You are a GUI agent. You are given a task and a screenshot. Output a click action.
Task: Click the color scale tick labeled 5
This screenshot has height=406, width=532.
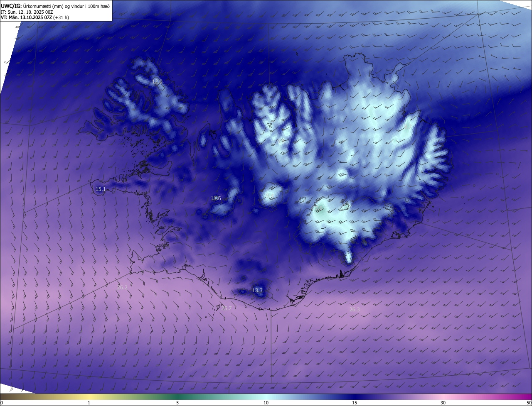click(177, 403)
